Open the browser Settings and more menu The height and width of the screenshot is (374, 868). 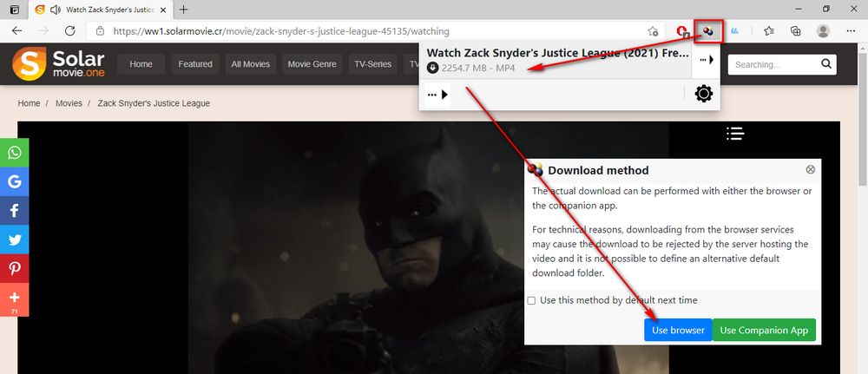click(851, 31)
